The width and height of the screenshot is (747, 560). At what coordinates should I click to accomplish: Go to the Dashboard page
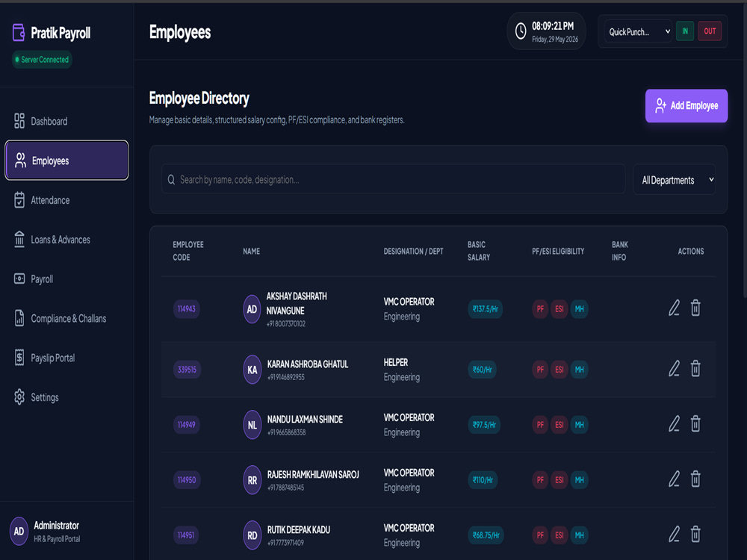point(66,121)
